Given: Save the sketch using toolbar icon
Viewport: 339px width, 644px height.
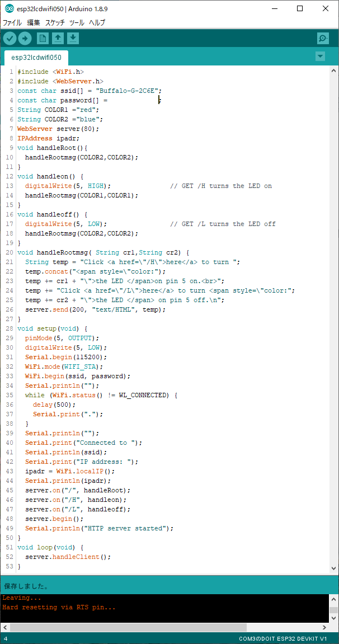Looking at the screenshot, I should click(73, 38).
